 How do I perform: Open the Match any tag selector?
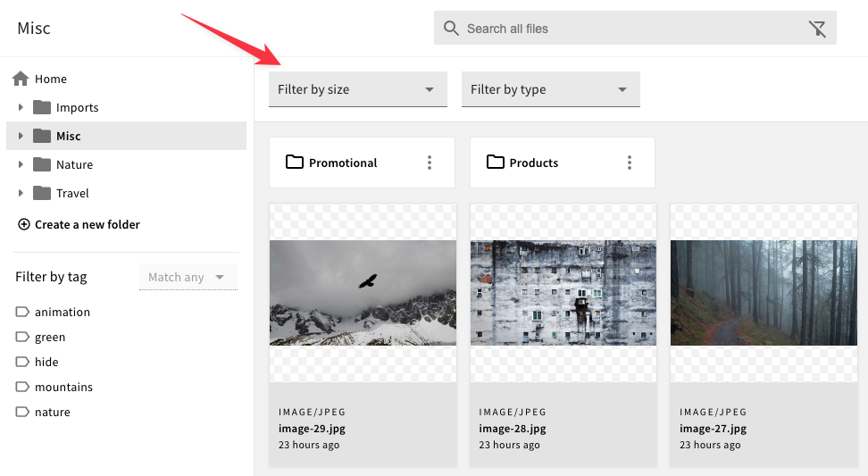click(188, 277)
